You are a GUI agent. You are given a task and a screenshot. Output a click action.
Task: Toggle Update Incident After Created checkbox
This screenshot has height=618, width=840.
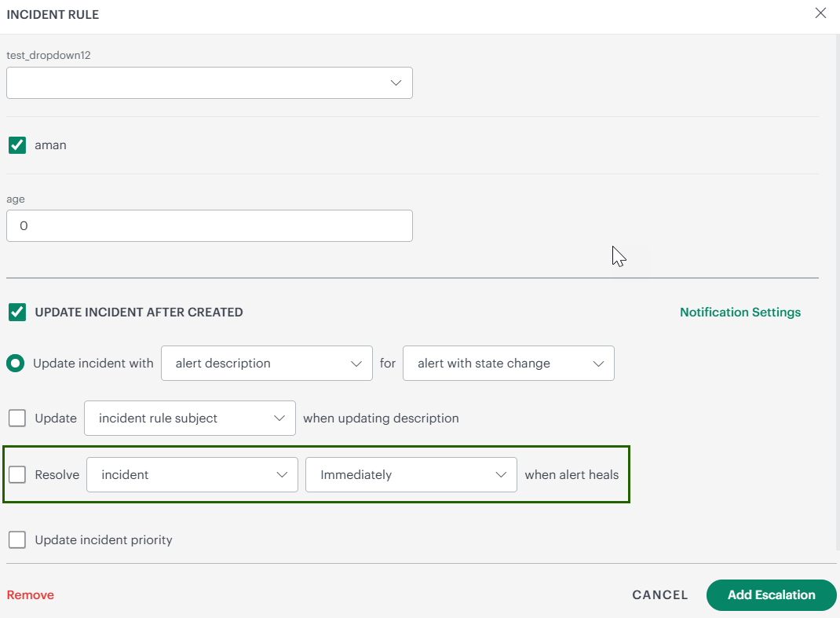[x=17, y=313]
